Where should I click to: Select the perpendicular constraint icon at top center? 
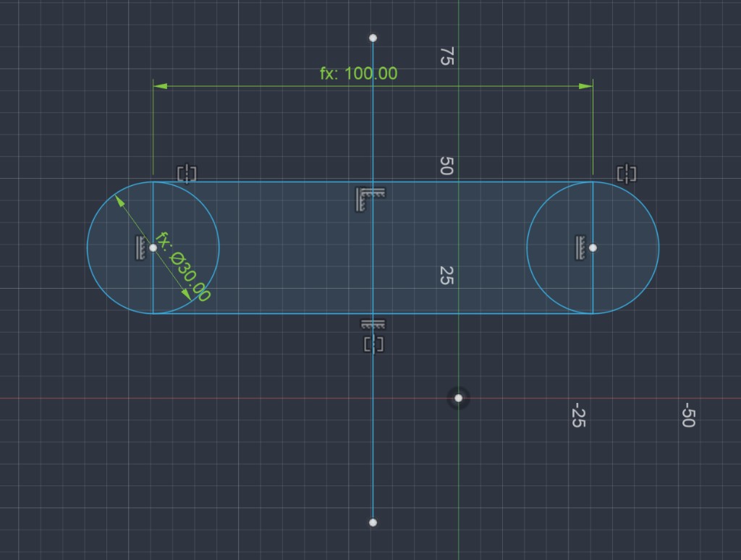(370, 199)
